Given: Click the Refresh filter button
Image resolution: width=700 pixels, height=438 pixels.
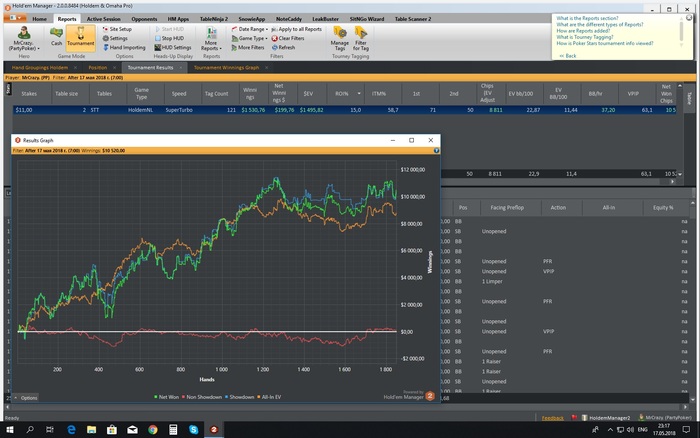Looking at the screenshot, I should [x=283, y=47].
